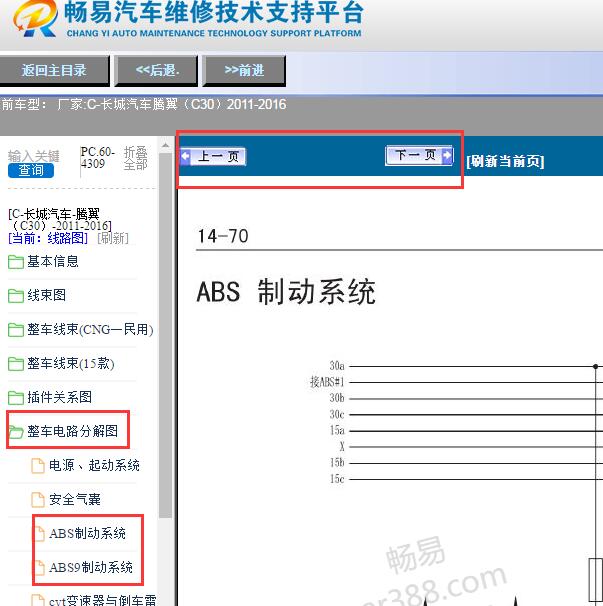Click page number 14-70
Viewport: 603px width, 606px height.
(223, 236)
